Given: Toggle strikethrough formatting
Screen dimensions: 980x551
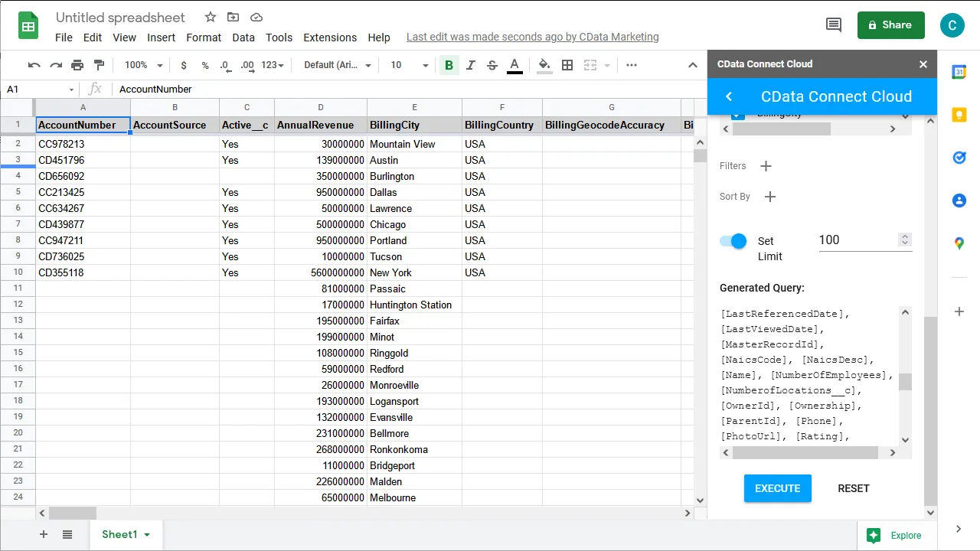Looking at the screenshot, I should tap(492, 65).
